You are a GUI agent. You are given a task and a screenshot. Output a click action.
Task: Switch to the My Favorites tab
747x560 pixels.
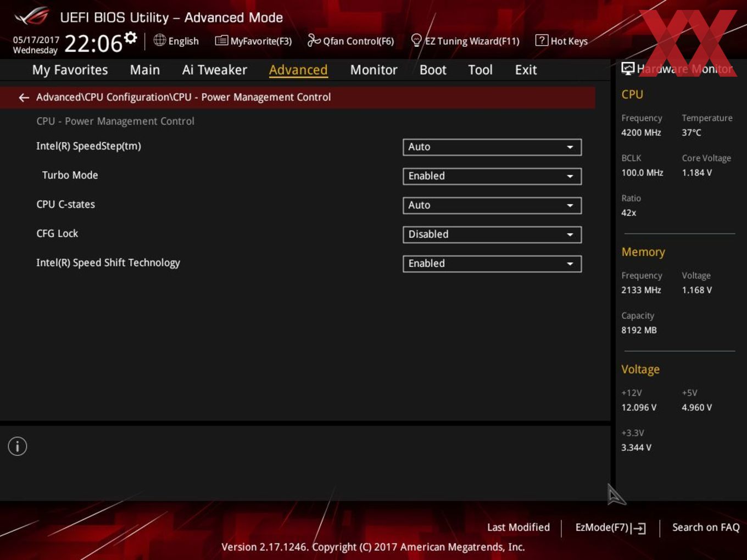[x=70, y=70]
